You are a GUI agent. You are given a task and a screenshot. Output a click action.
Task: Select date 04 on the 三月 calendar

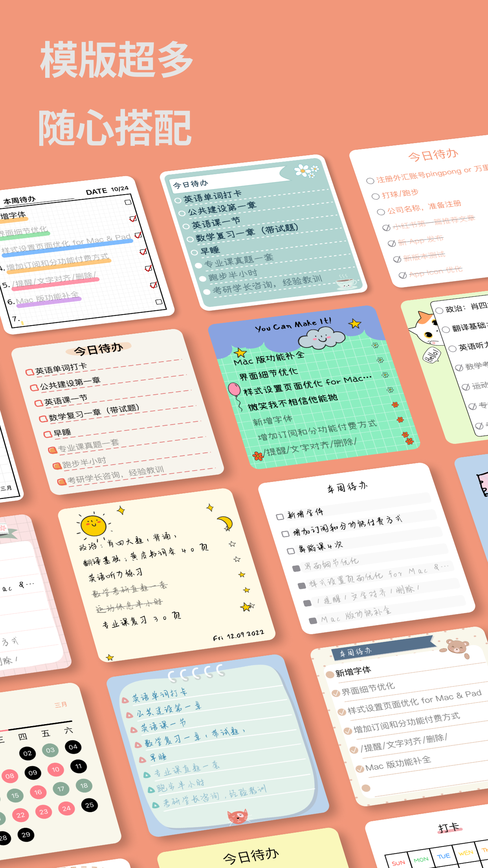73,747
